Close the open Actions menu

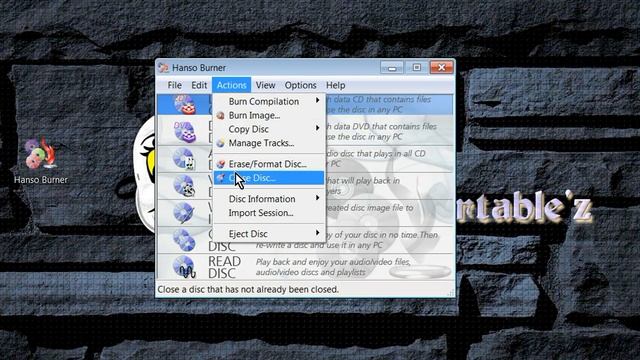231,85
